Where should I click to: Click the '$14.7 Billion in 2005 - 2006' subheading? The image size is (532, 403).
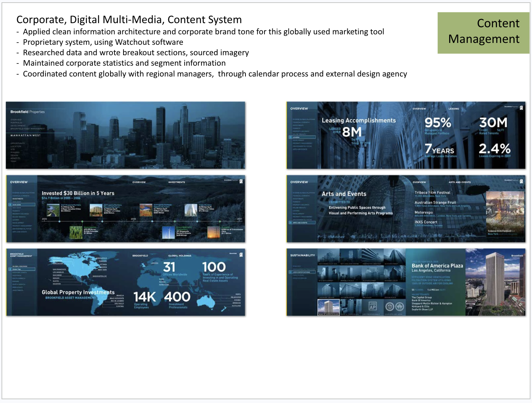(61, 198)
